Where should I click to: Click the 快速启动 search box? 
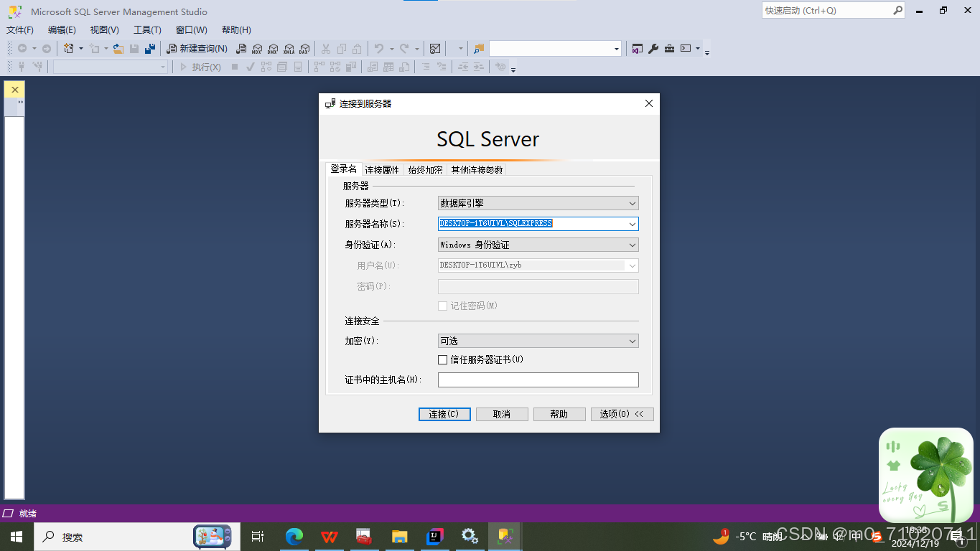[834, 11]
